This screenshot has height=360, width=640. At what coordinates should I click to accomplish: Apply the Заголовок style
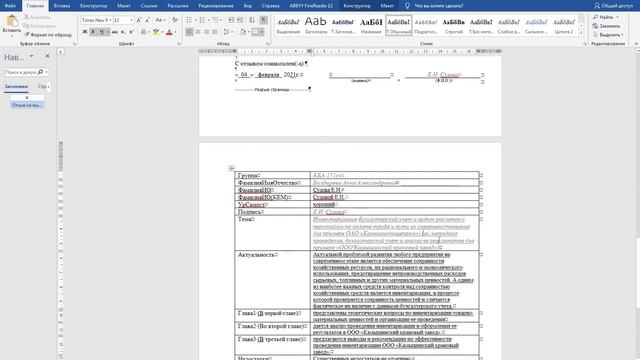(x=316, y=25)
